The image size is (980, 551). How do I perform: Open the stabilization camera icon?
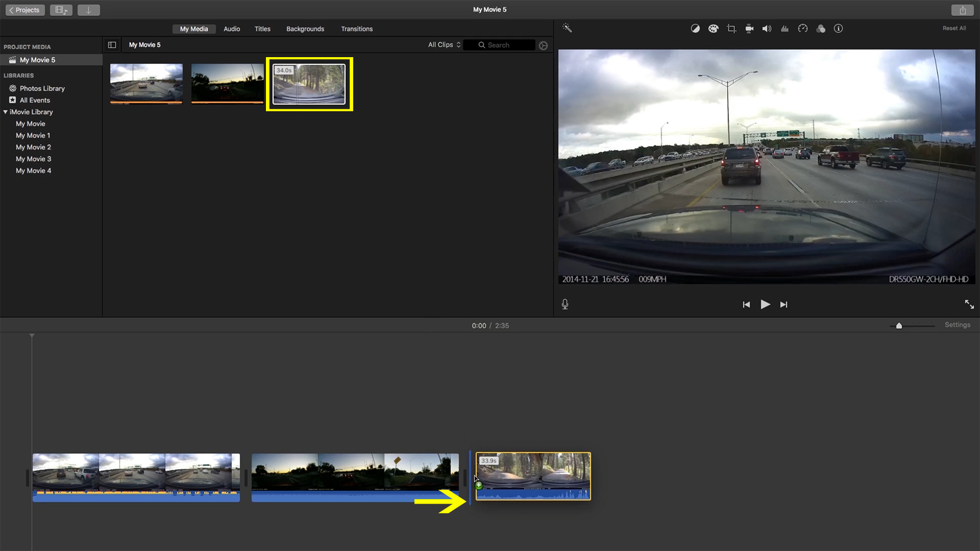(749, 29)
